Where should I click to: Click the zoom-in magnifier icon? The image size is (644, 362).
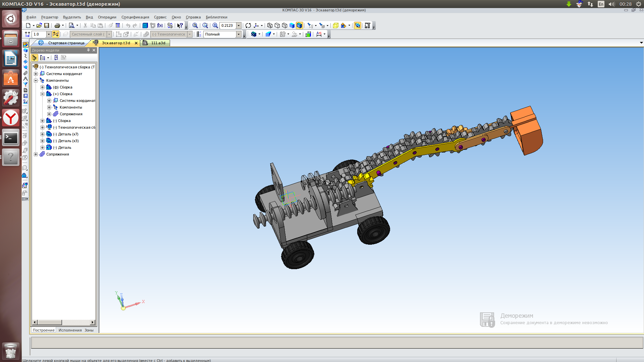tap(215, 25)
